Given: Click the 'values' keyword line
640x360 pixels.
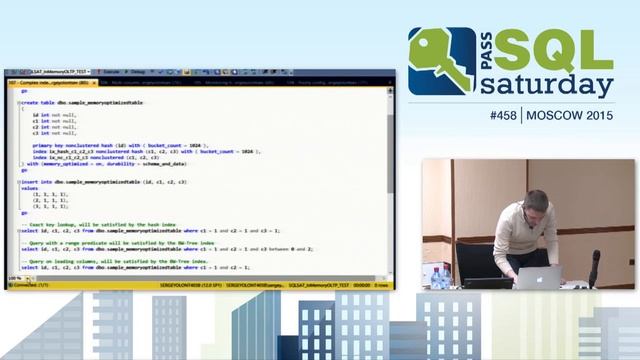Looking at the screenshot, I should coord(29,189).
